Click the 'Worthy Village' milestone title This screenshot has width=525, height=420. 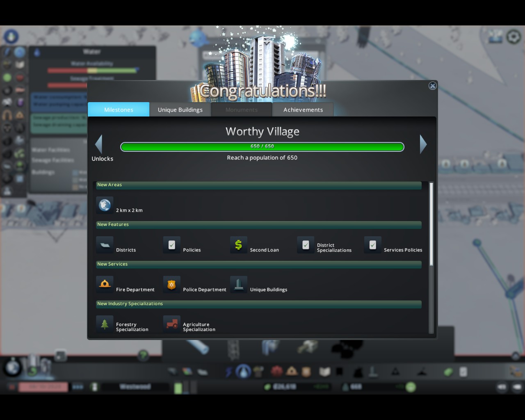pyautogui.click(x=262, y=132)
